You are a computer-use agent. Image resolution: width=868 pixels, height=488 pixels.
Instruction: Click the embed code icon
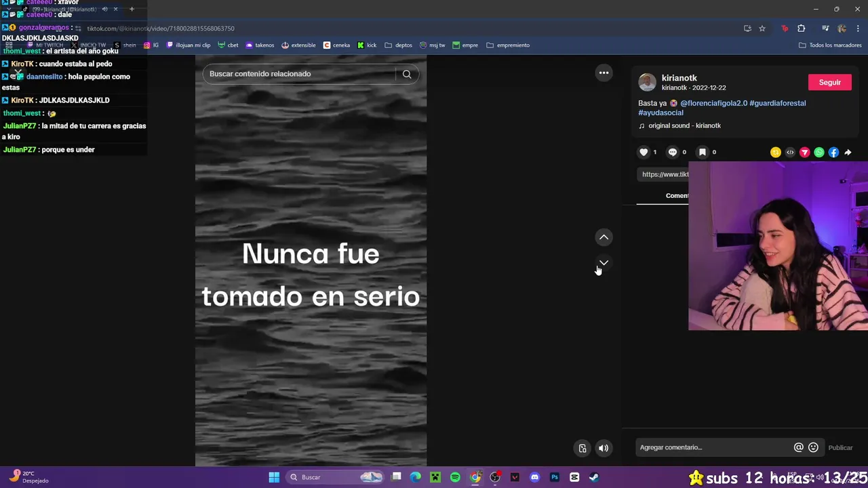tap(790, 152)
